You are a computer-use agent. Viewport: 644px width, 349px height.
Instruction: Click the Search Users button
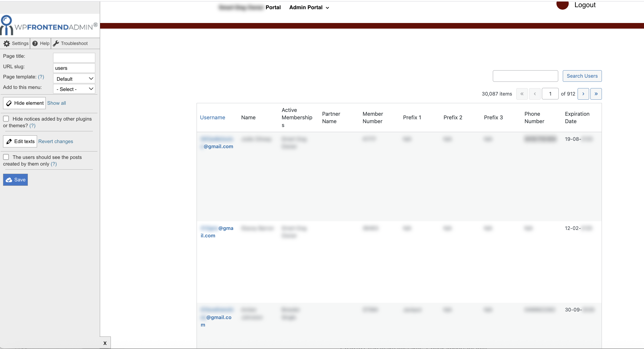point(582,76)
